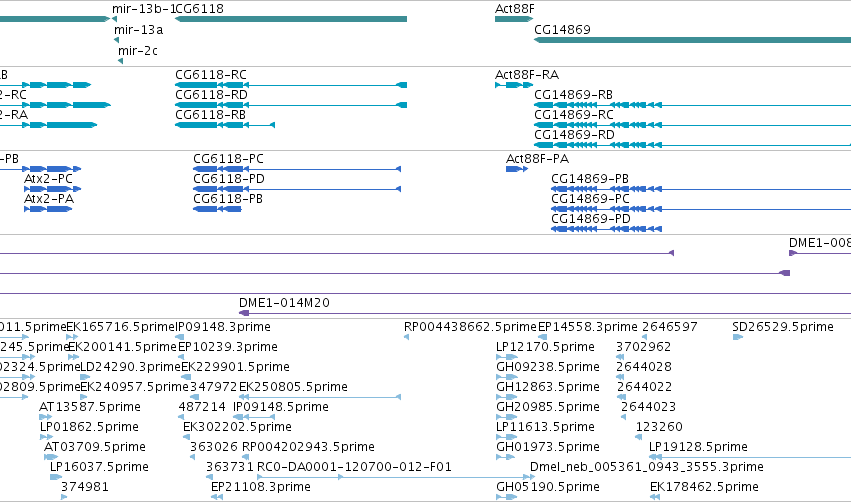Click the CG6118-PC protein label
851x502 pixels.
(228, 159)
